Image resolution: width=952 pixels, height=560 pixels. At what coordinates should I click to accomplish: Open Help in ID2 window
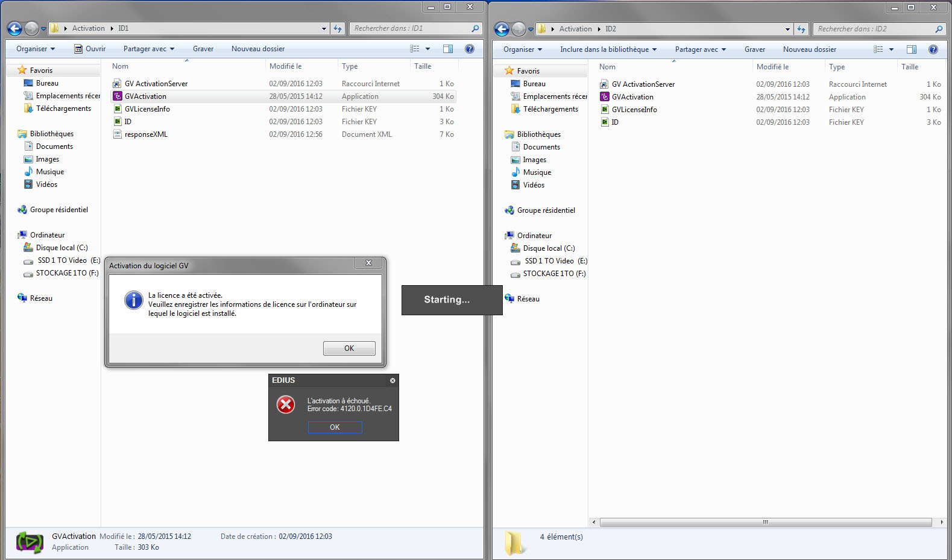coord(933,49)
